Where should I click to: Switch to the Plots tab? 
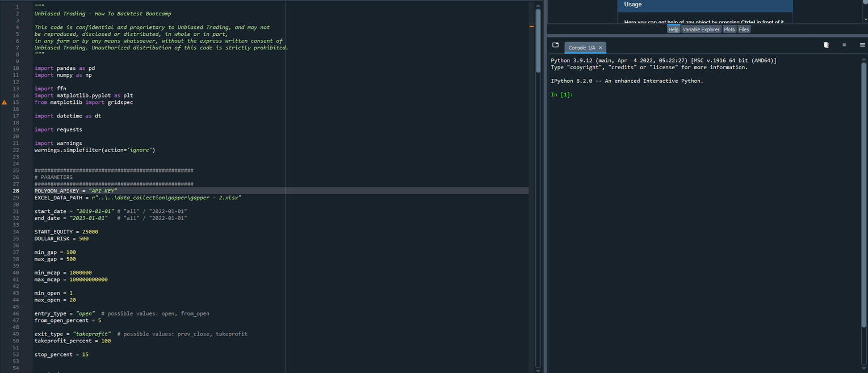pos(729,30)
